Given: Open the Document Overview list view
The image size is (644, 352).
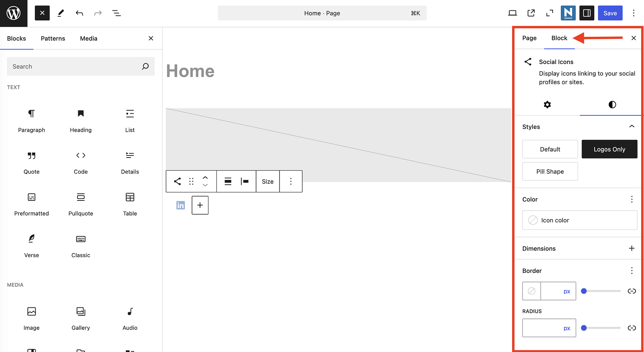Looking at the screenshot, I should coord(116,13).
